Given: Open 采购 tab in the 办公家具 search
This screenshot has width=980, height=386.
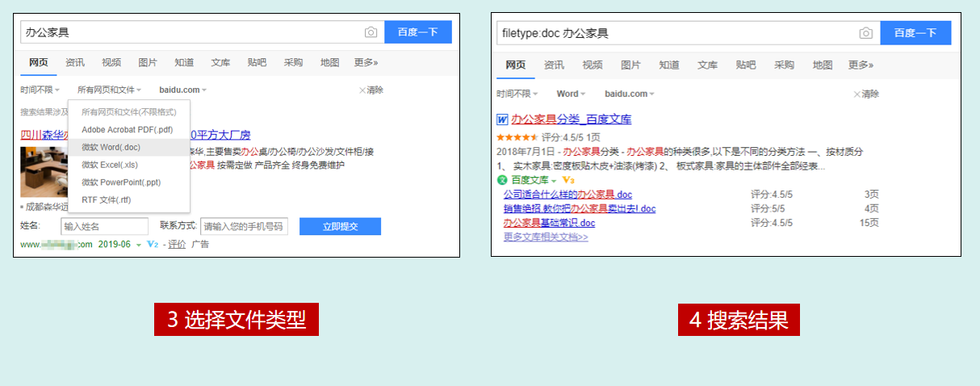Looking at the screenshot, I should pos(293,62).
